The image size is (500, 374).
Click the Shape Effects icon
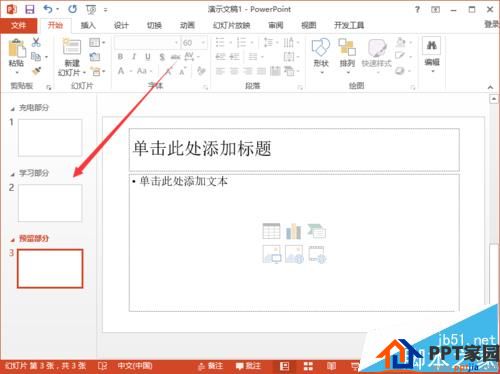400,71
